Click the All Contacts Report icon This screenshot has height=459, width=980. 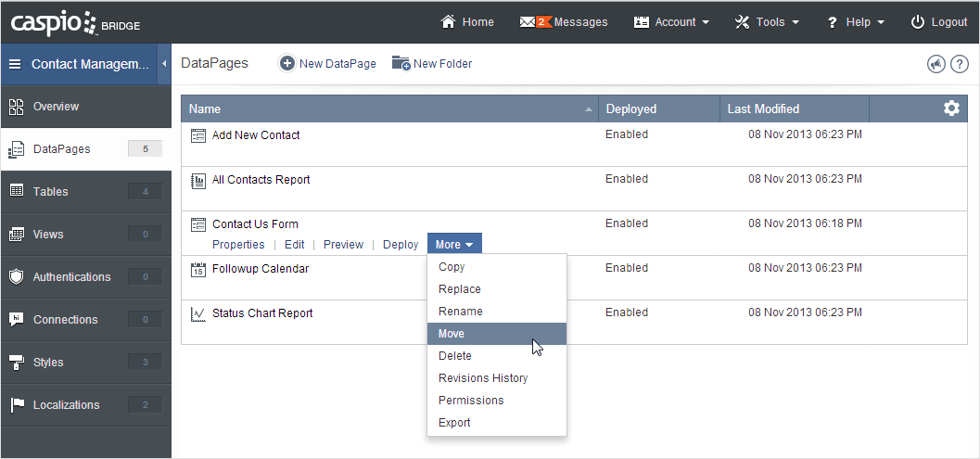pyautogui.click(x=197, y=180)
